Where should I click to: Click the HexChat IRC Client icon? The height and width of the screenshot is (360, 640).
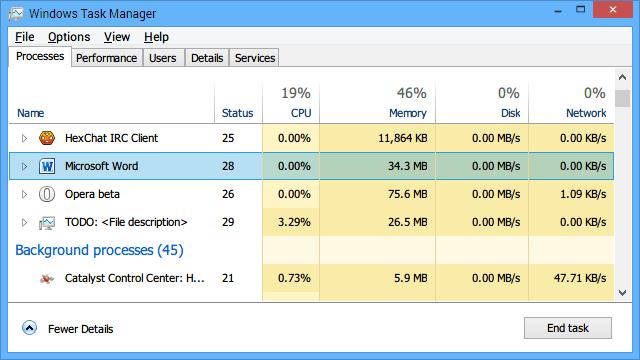(x=47, y=138)
